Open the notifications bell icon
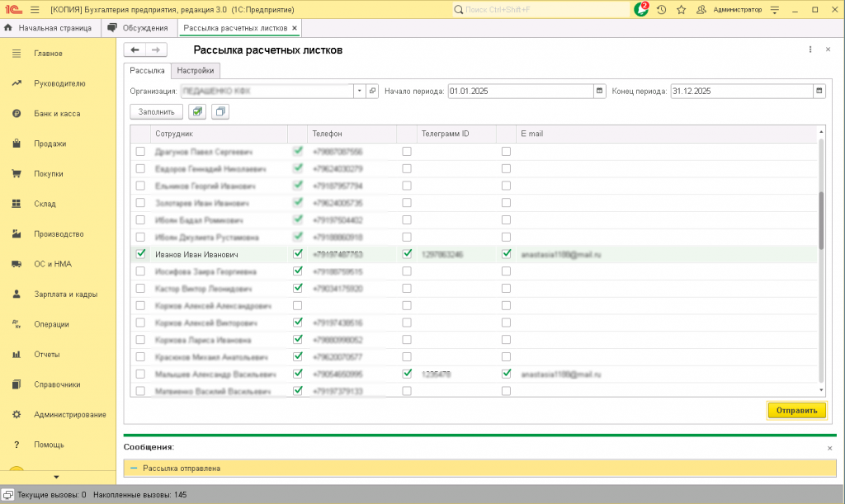The width and height of the screenshot is (845, 504). click(x=641, y=9)
